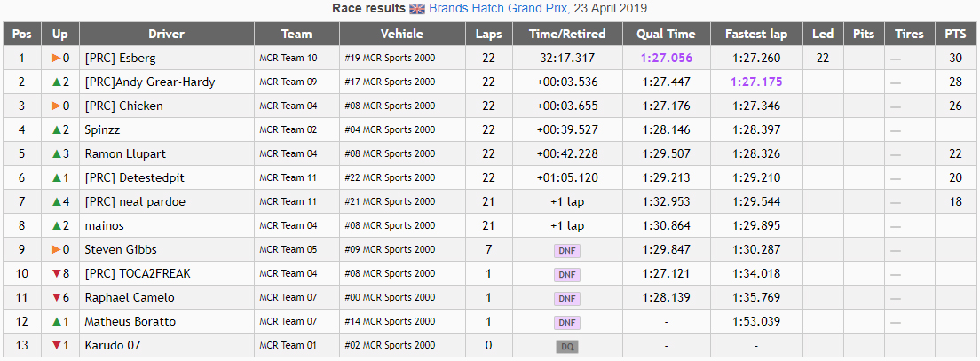Click the gap time +00:39.527
The image size is (980, 361).
point(567,129)
